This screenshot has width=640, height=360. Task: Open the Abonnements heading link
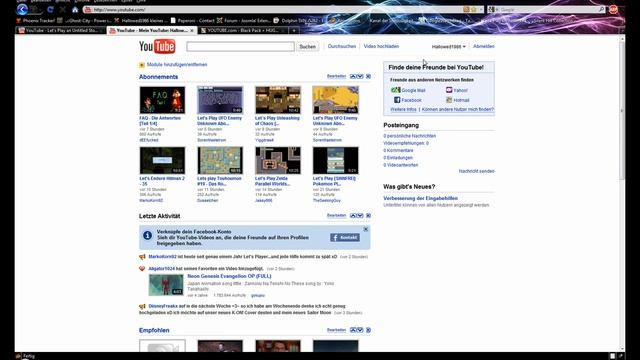[x=158, y=77]
